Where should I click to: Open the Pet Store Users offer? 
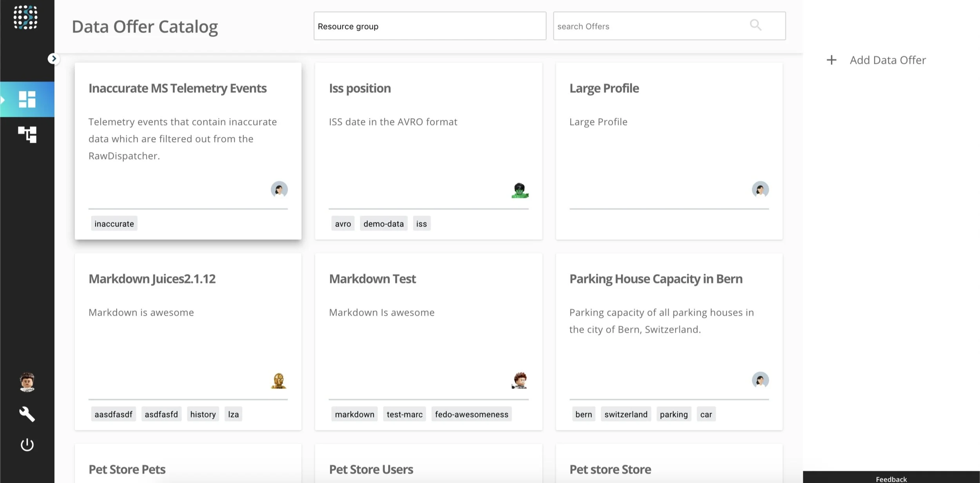pyautogui.click(x=371, y=470)
